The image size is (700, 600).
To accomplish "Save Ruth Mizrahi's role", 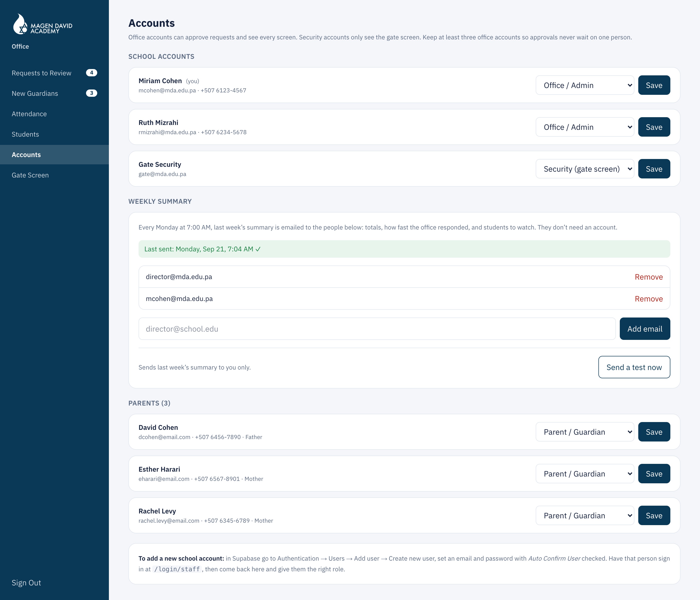I will (x=654, y=127).
